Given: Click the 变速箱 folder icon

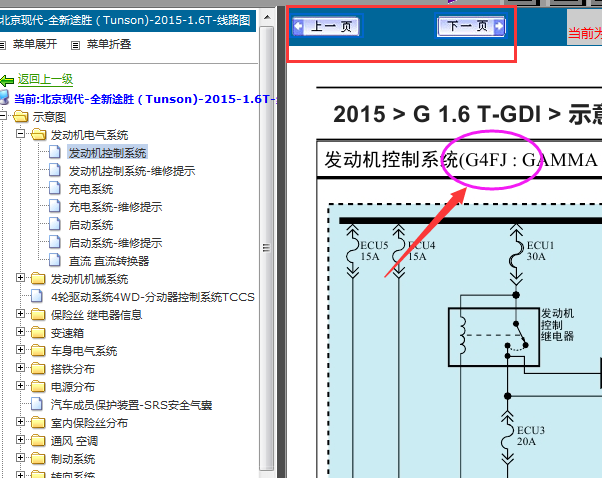Looking at the screenshot, I should tap(38, 332).
